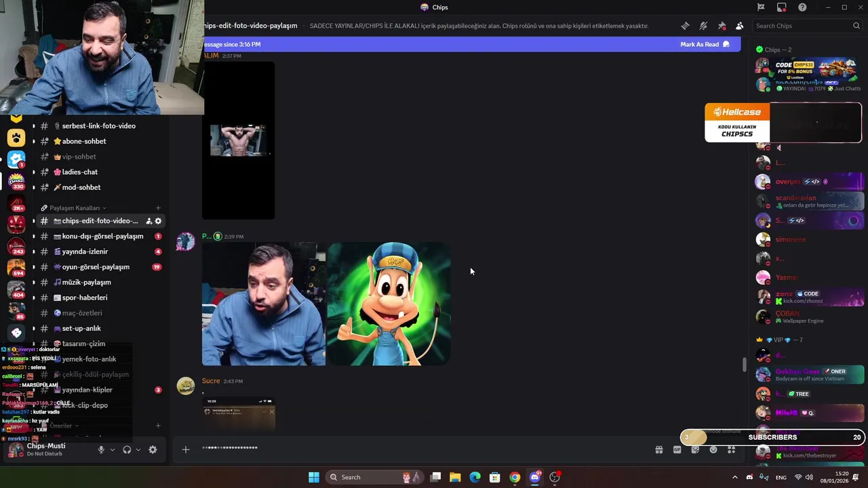The width and height of the screenshot is (868, 488).
Task: Open set-up-anlık channel
Action: [98, 329]
